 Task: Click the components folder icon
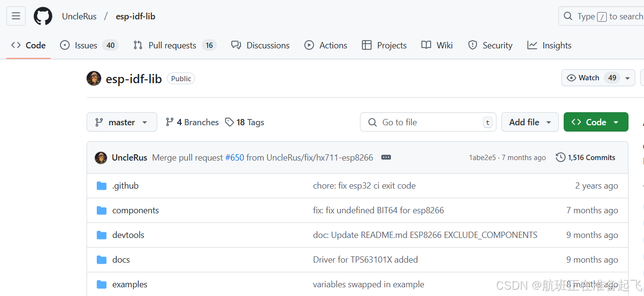(101, 210)
